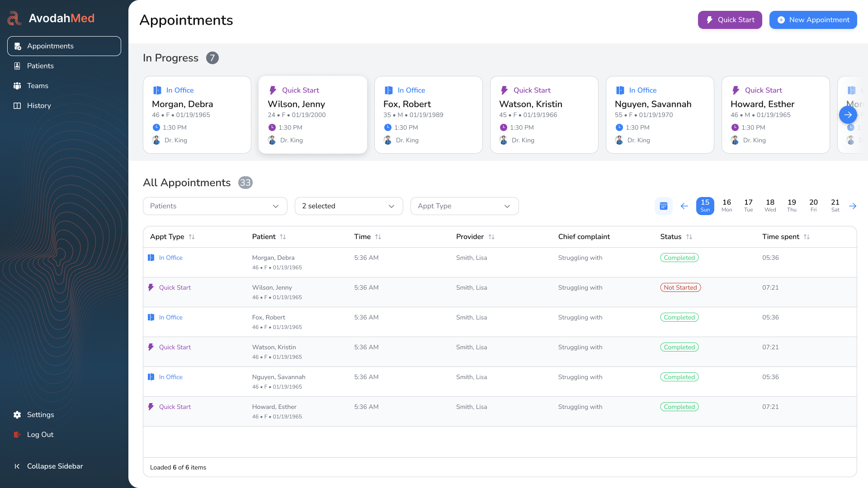
Task: Click the Collapse Sidebar icon
Action: (x=17, y=466)
